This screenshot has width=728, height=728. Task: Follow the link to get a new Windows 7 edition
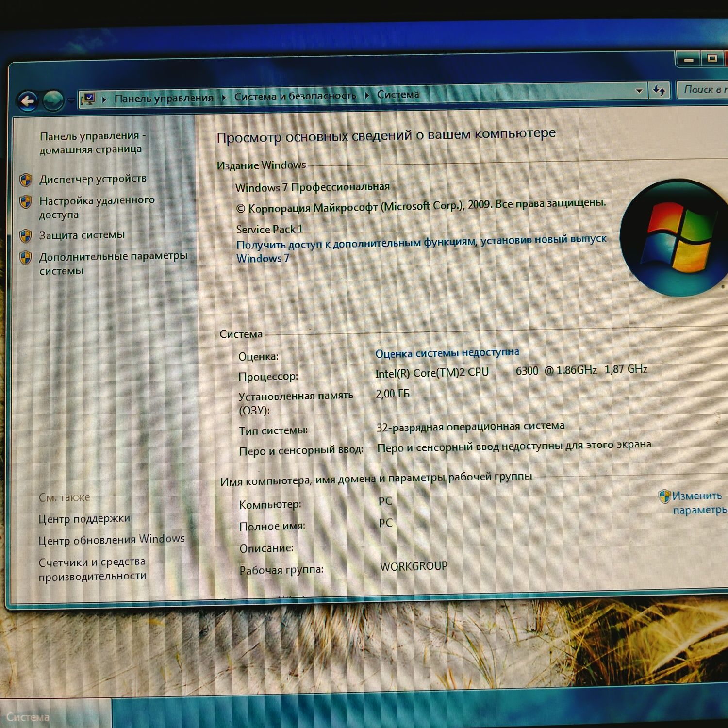pos(421,249)
